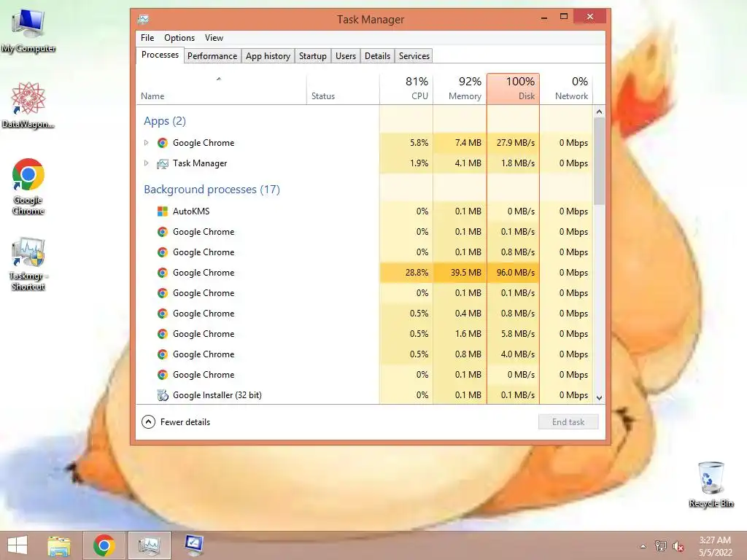Open the View menu

(214, 38)
